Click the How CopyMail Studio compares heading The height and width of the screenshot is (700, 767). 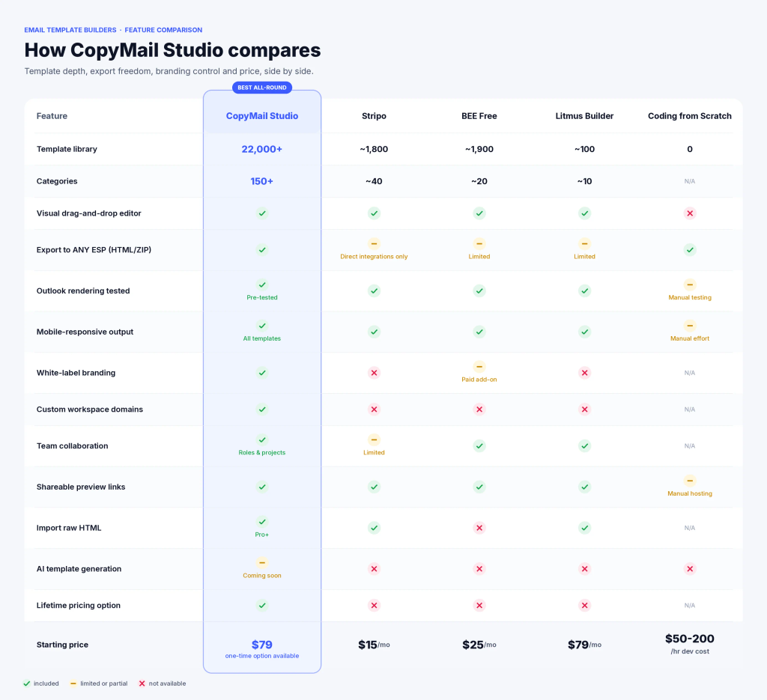click(x=173, y=50)
